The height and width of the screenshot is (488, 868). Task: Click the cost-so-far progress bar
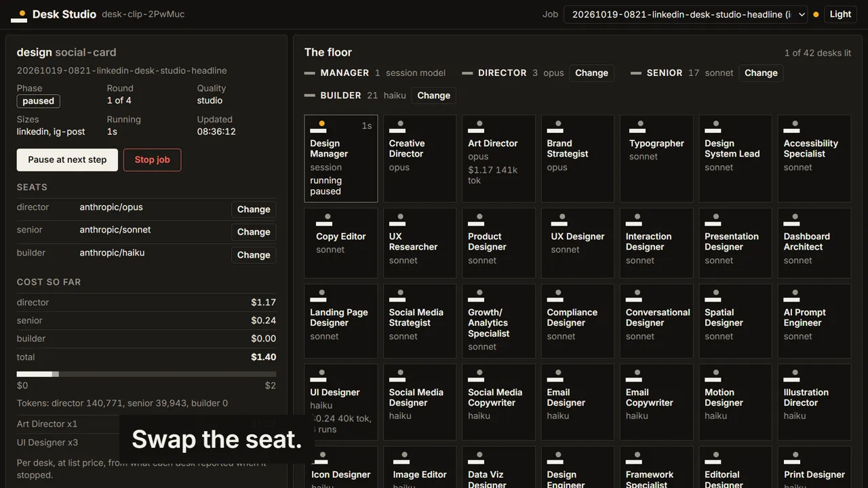[x=146, y=374]
